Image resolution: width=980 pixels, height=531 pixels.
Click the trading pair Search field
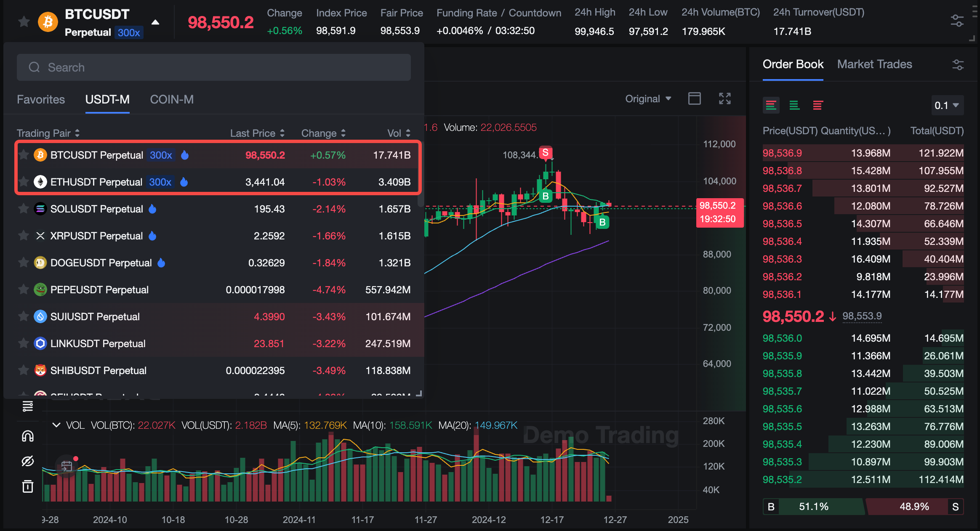click(214, 67)
